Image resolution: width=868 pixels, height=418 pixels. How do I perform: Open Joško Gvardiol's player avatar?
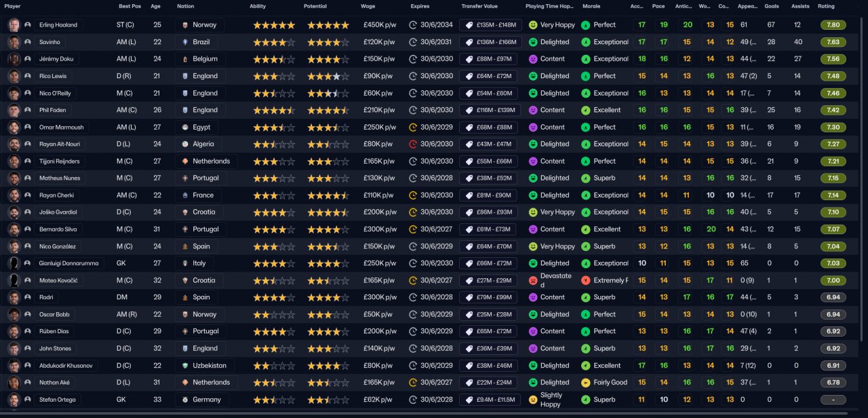(14, 212)
